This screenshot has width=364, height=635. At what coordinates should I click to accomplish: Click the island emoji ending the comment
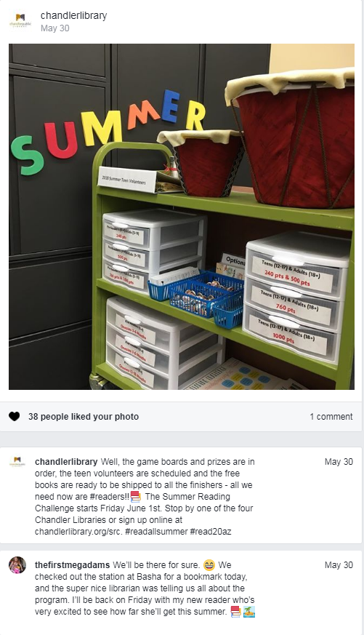click(249, 612)
